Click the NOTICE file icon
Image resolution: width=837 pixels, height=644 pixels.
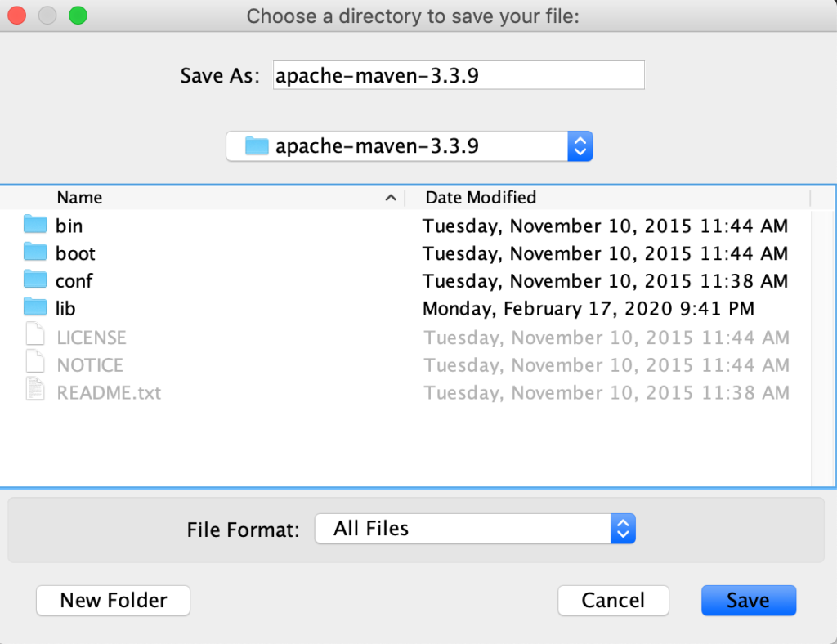pos(35,364)
